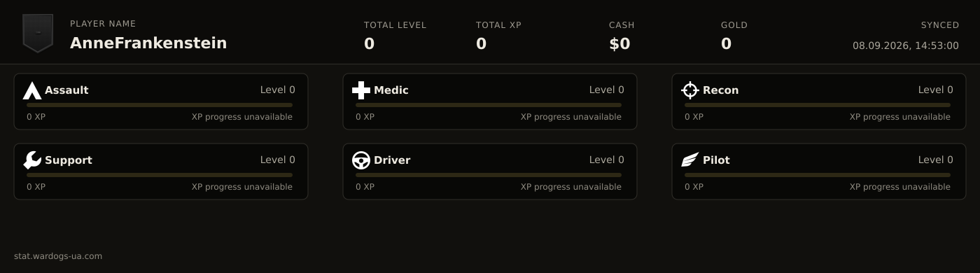980x273 pixels.
Task: Click the Assault XP progress bar
Action: [x=160, y=105]
